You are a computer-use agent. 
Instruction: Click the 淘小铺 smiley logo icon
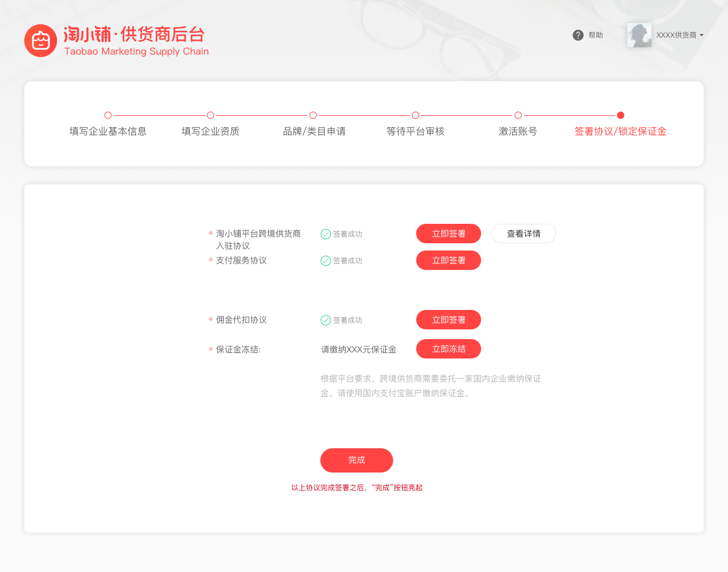(x=41, y=41)
